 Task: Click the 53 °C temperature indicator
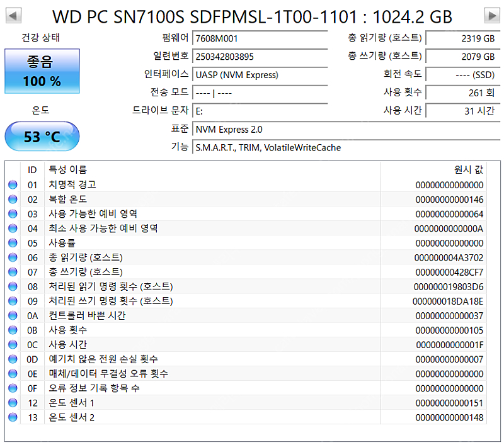(42, 137)
